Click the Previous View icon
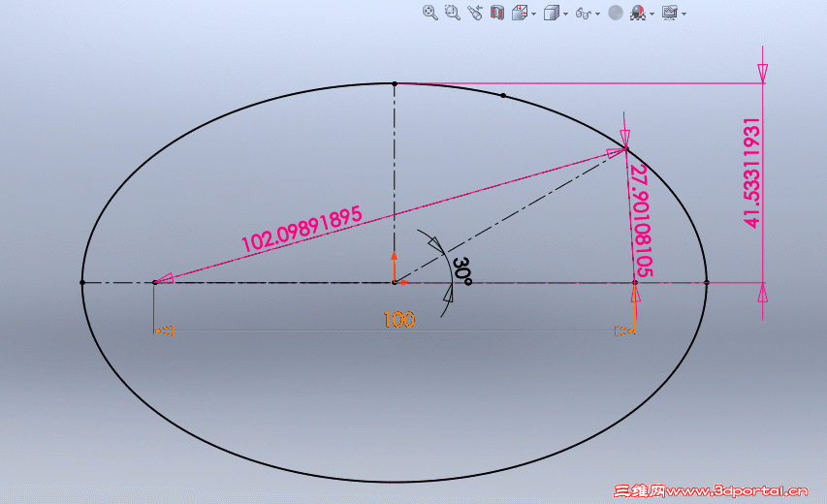 click(475, 13)
